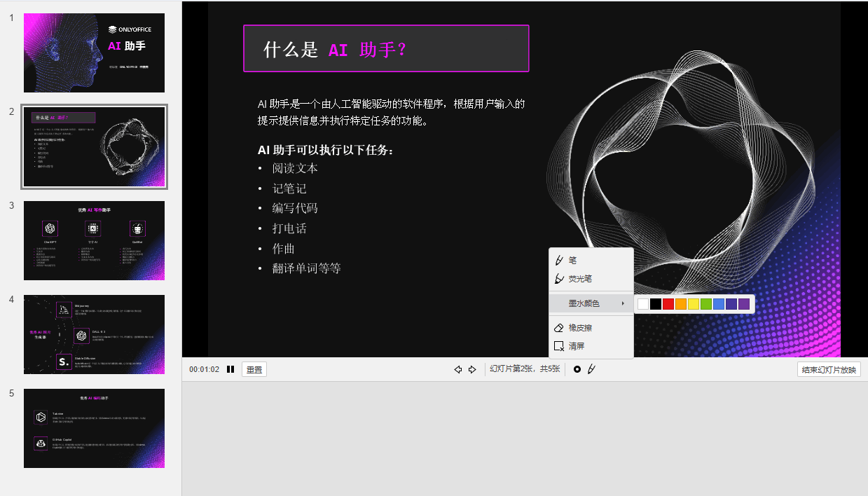The image size is (868, 496).
Task: Pick the black ink color
Action: pyautogui.click(x=656, y=303)
